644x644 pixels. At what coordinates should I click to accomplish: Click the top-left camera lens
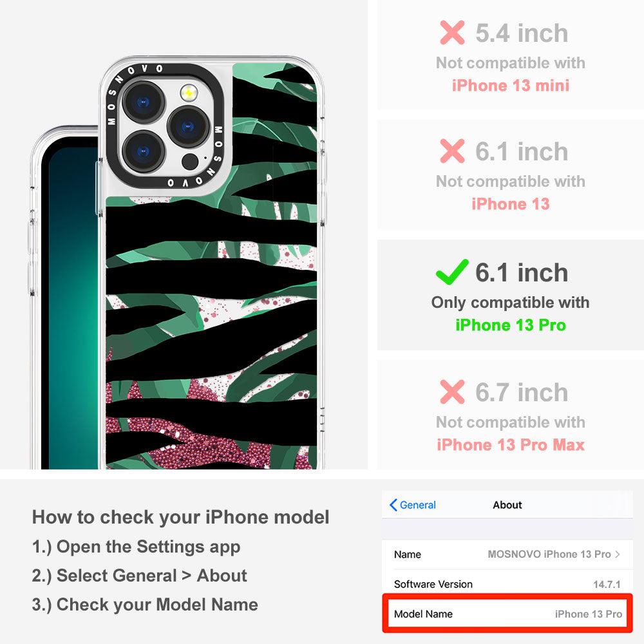[x=144, y=102]
